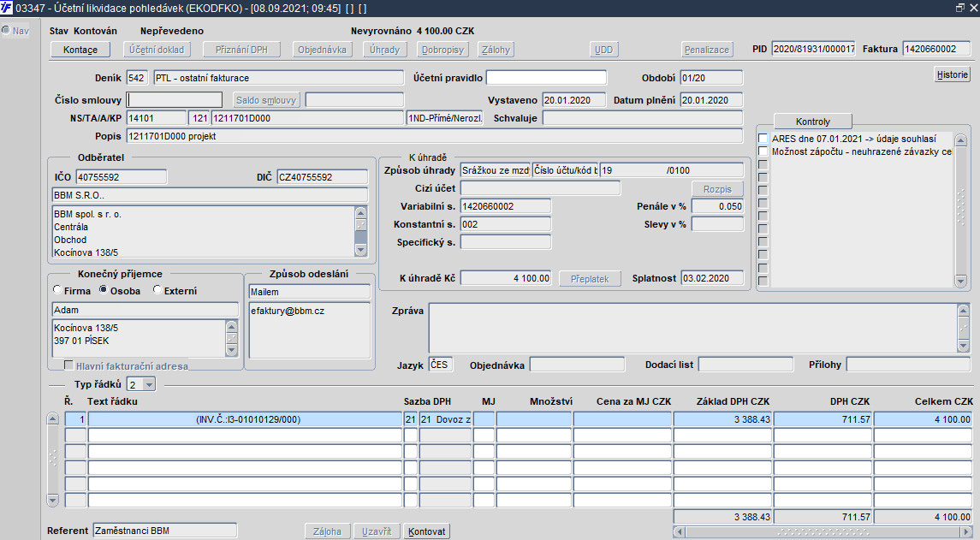Click the Záloha button at bottom
This screenshot has height=540, width=980.
coord(328,531)
